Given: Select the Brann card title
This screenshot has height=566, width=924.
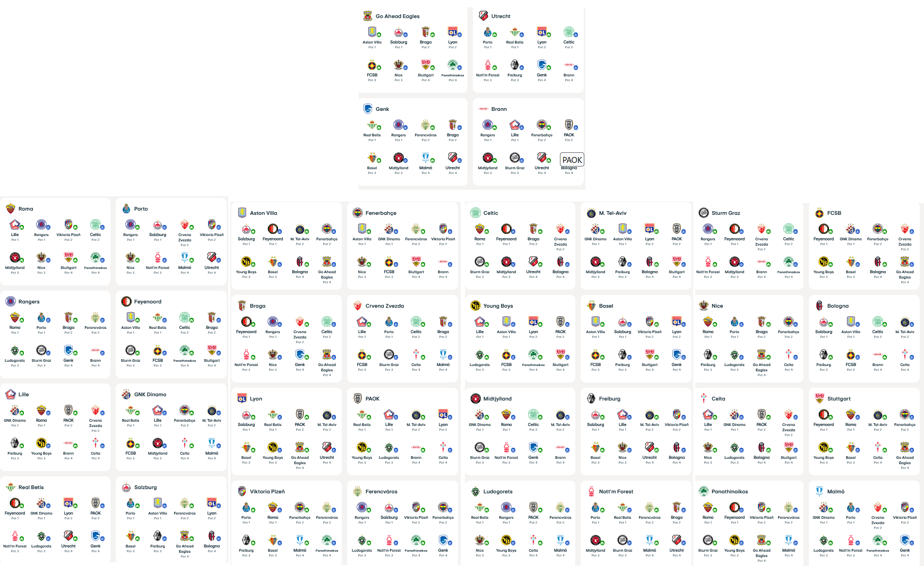Looking at the screenshot, I should click(x=499, y=109).
